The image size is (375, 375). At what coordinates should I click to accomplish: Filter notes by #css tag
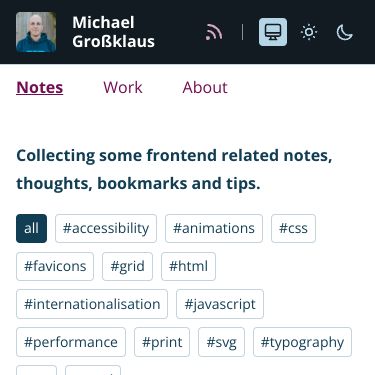293,228
